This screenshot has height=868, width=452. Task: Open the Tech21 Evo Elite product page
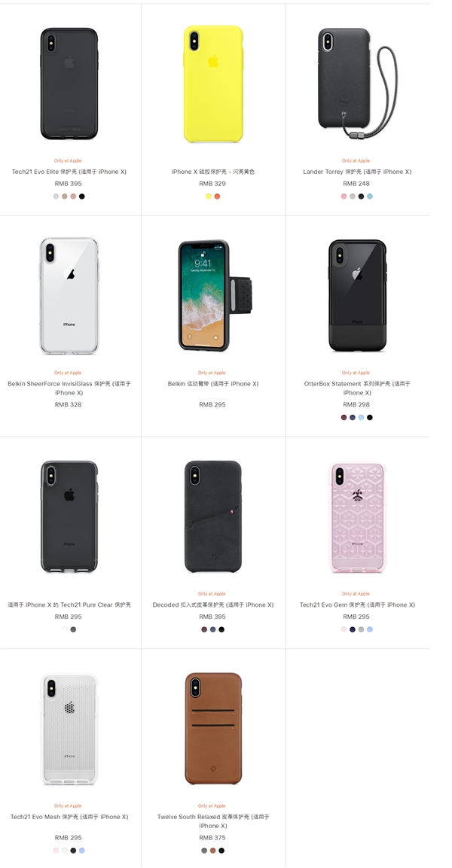point(69,172)
